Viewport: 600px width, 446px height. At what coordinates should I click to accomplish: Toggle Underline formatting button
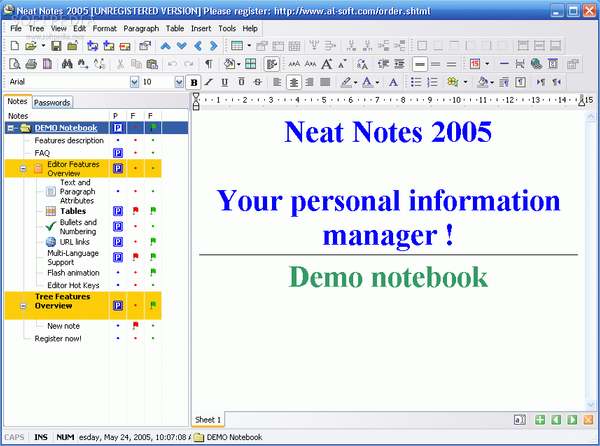click(225, 82)
